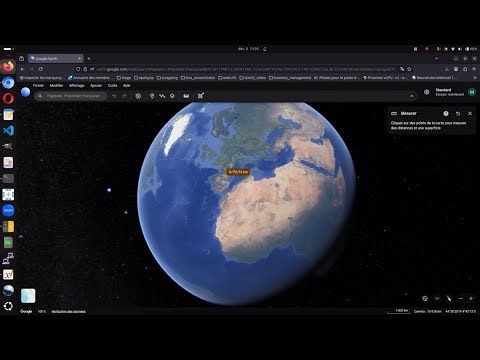480x360 pixels.
Task: Click the earth.google.com address bar
Action: coord(245,69)
